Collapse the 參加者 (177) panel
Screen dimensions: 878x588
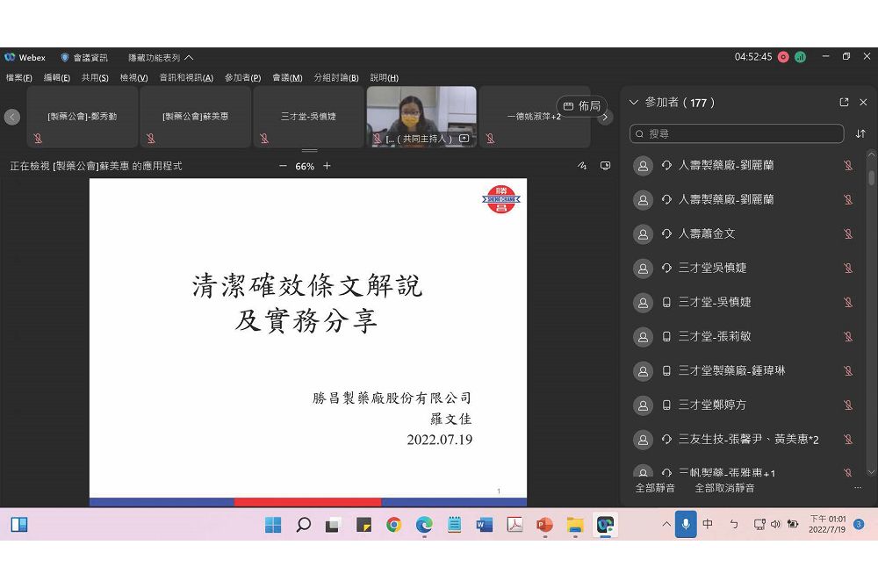pyautogui.click(x=634, y=103)
